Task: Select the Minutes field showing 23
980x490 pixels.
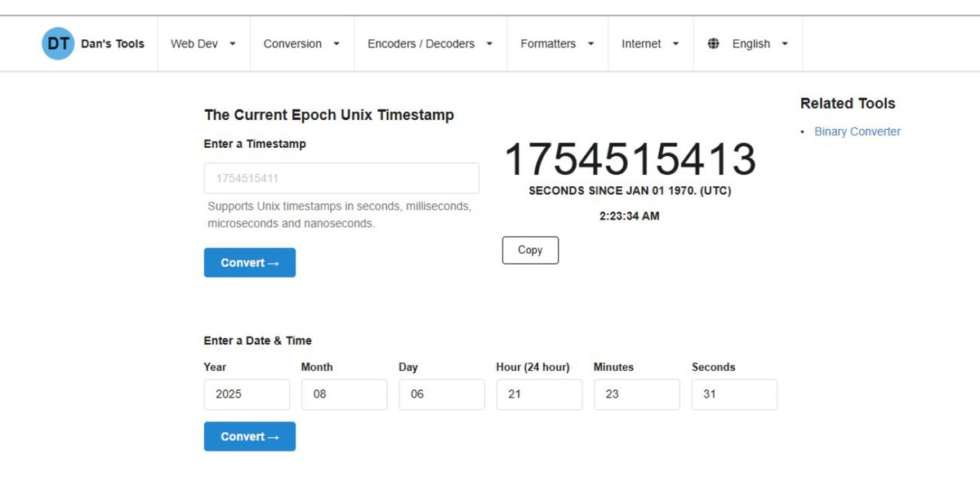Action: pyautogui.click(x=637, y=394)
